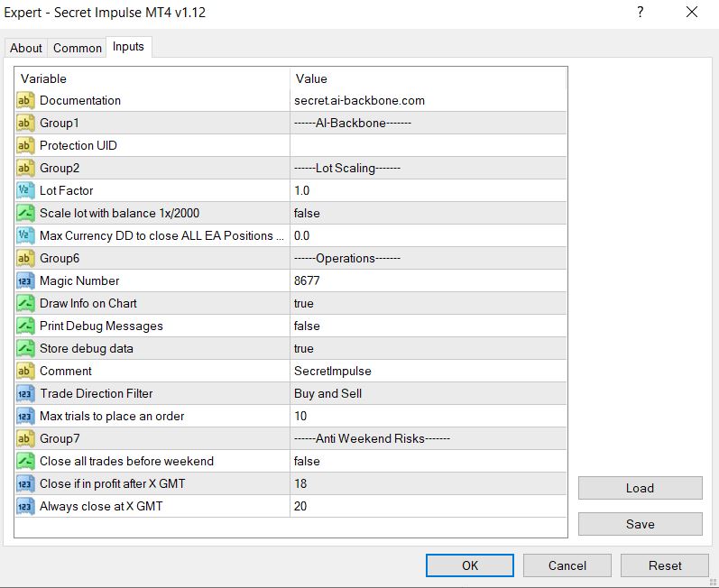Confirm settings with the OK button
Screen dimensions: 719x588
469,565
